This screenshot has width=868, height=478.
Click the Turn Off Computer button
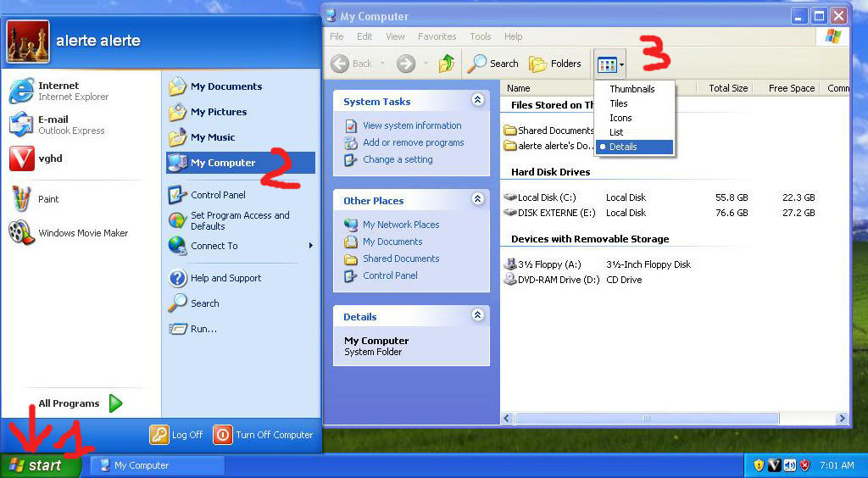[x=264, y=435]
